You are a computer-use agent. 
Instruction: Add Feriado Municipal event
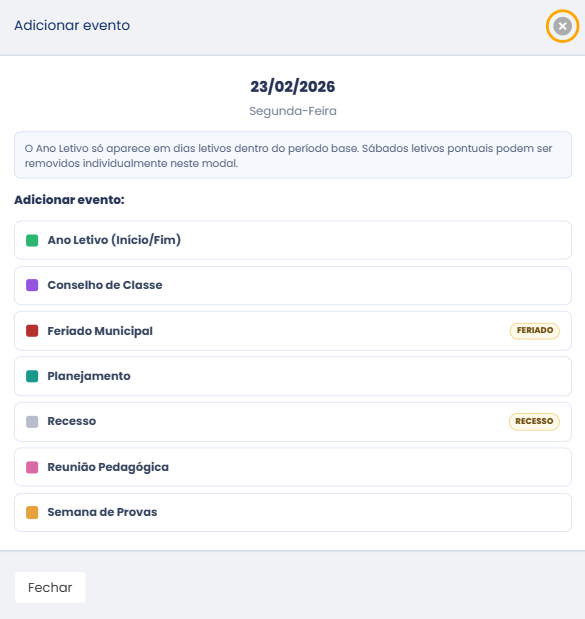293,331
